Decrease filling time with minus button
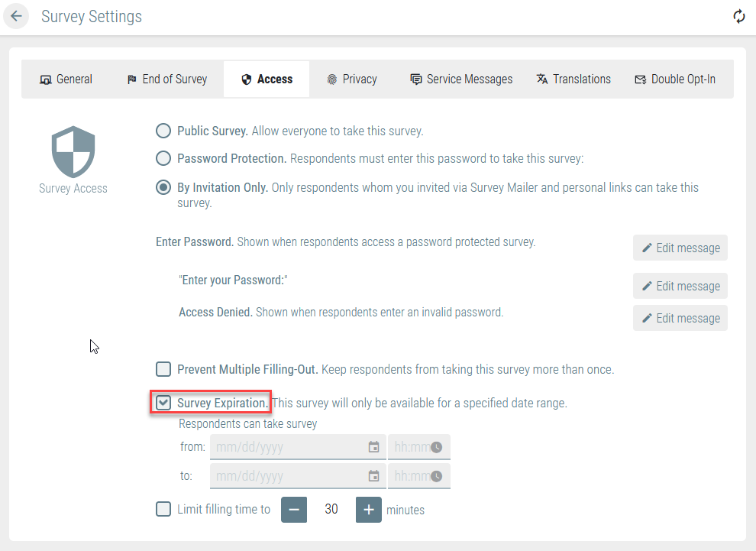756x551 pixels. tap(294, 510)
